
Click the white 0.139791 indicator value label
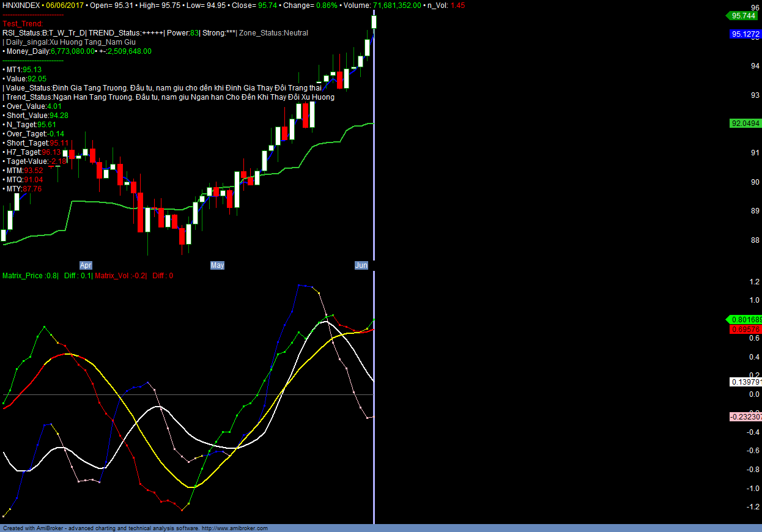click(x=746, y=382)
